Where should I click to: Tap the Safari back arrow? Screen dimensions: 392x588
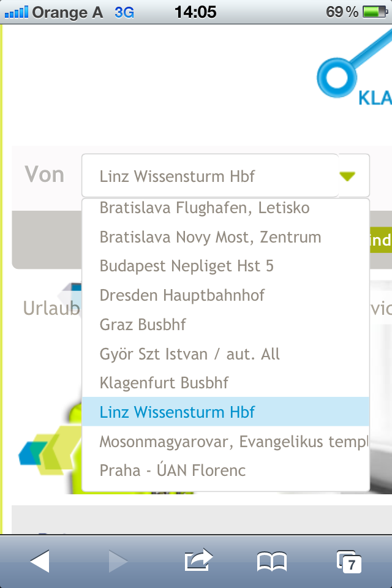[40, 562]
